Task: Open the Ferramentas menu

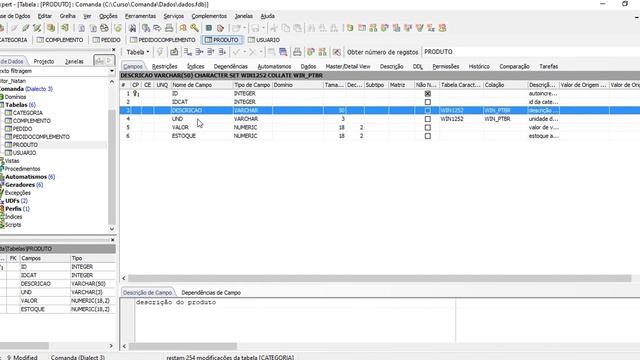Action: (x=140, y=16)
